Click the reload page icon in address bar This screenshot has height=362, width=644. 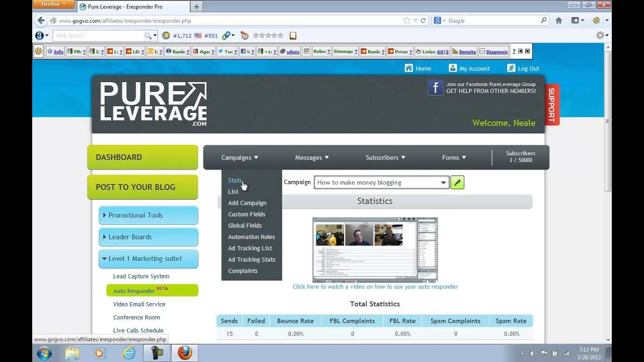pyautogui.click(x=424, y=21)
